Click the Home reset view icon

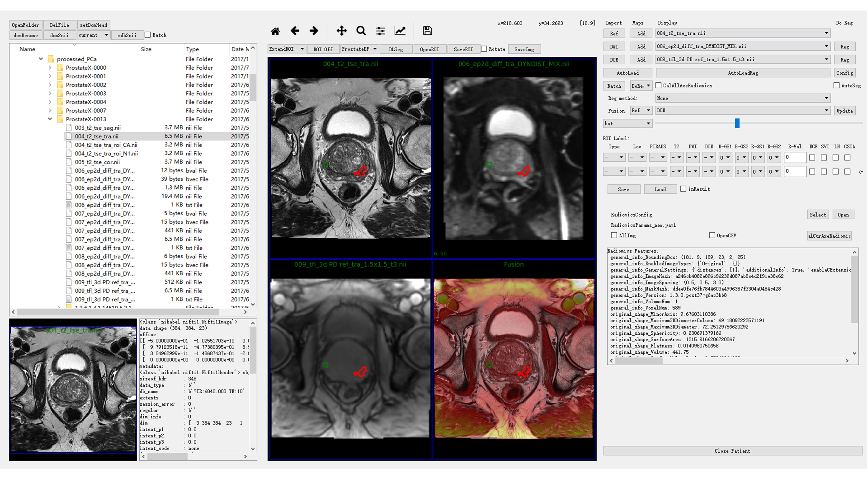275,31
